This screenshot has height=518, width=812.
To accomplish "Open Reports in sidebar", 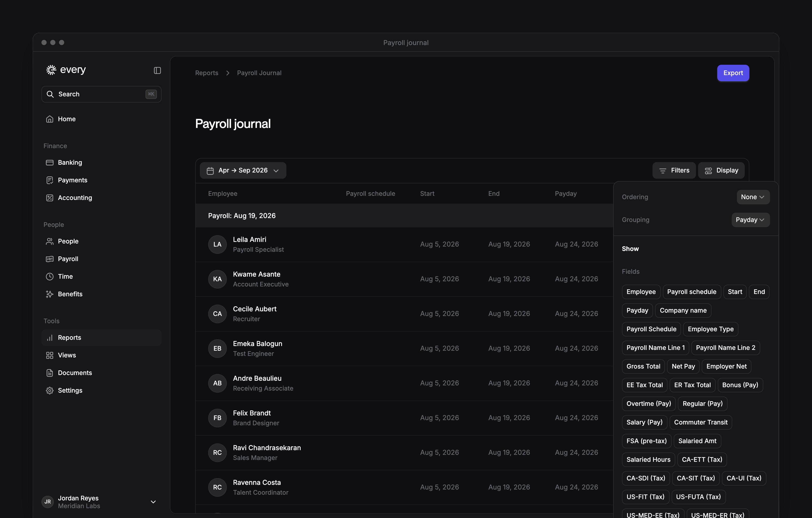I will [101, 337].
